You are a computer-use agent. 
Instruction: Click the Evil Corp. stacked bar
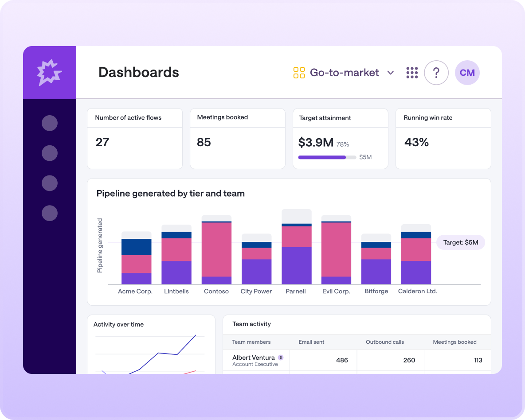[336, 250]
